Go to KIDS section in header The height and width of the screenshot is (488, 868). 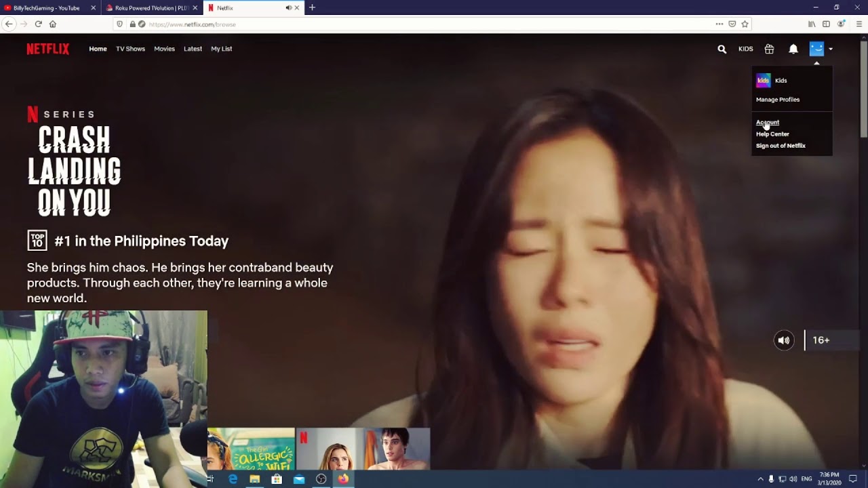tap(745, 49)
